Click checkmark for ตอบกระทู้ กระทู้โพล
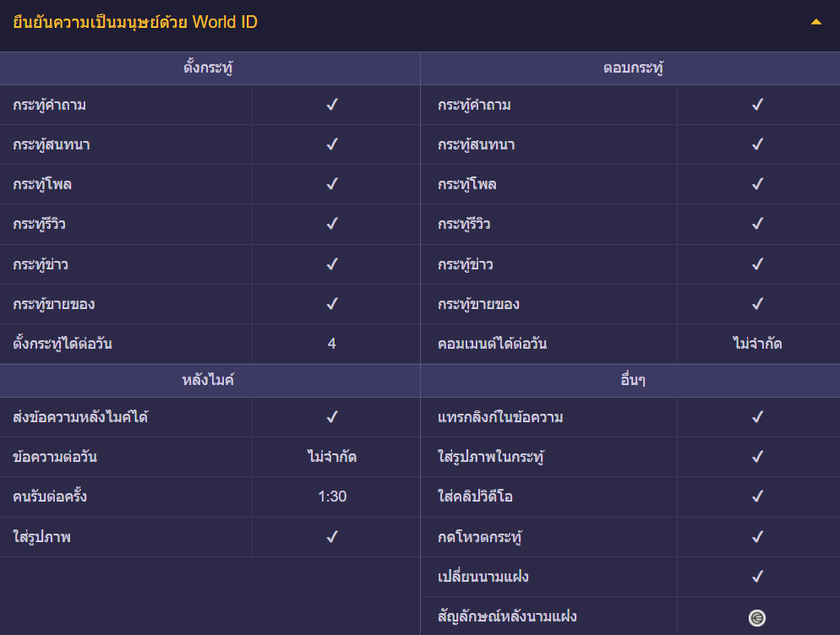The image size is (840, 635). pyautogui.click(x=757, y=183)
